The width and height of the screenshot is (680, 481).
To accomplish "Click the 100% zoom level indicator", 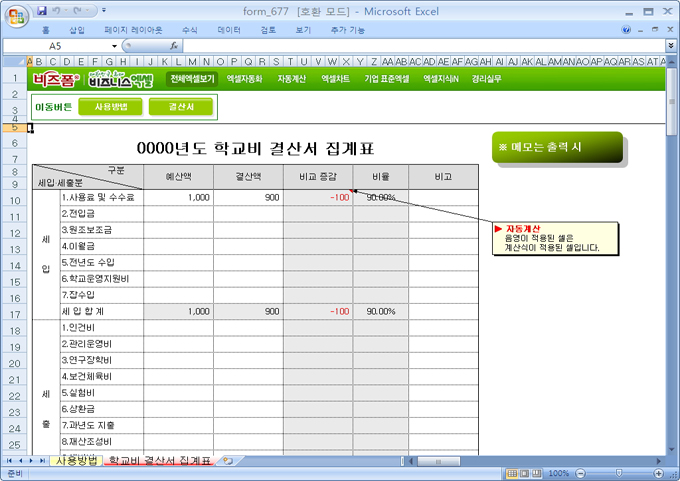I will (559, 473).
